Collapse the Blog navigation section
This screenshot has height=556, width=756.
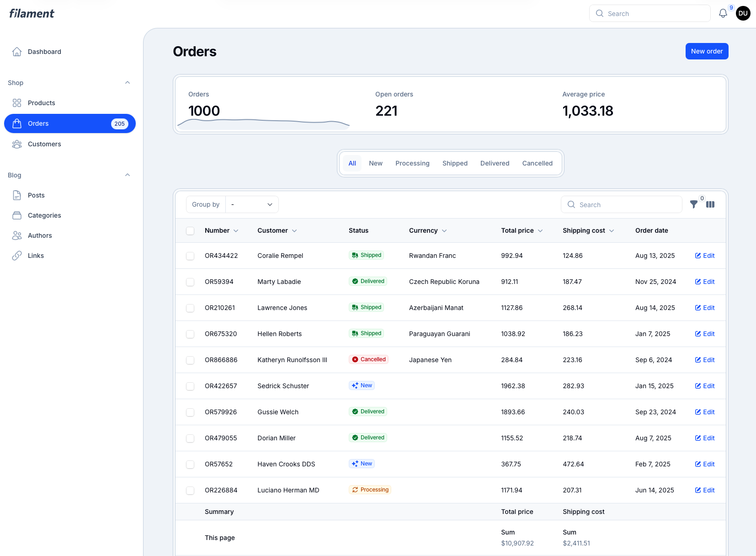point(128,175)
